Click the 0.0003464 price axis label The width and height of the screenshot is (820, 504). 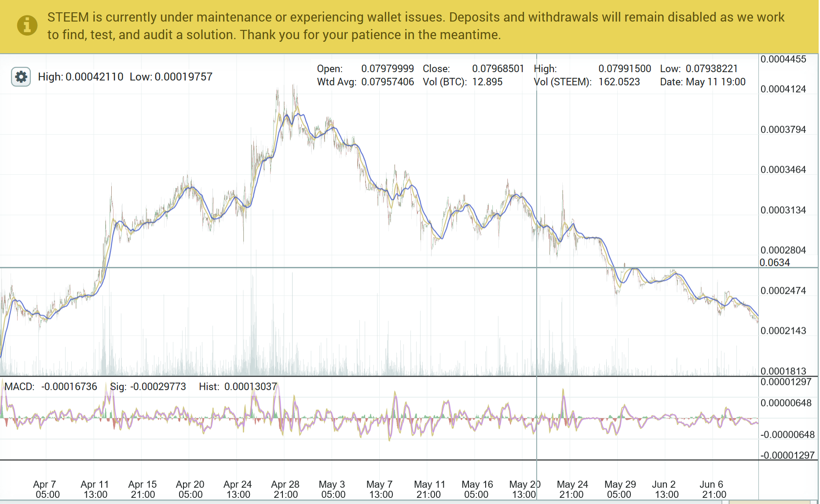[783, 170]
